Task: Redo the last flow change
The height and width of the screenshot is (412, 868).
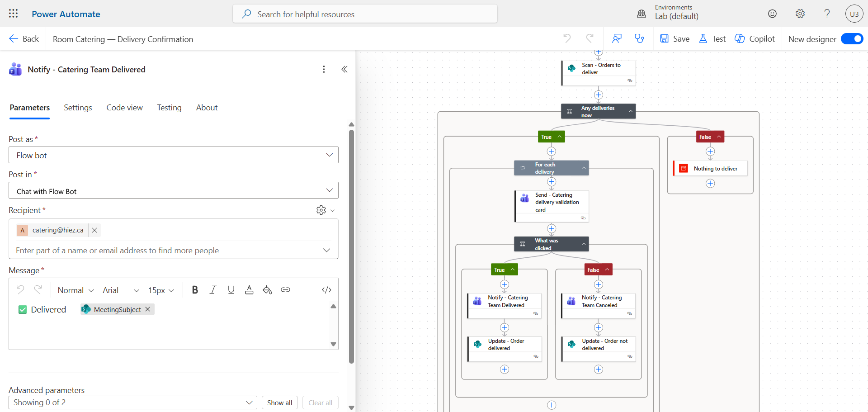Action: click(x=590, y=38)
